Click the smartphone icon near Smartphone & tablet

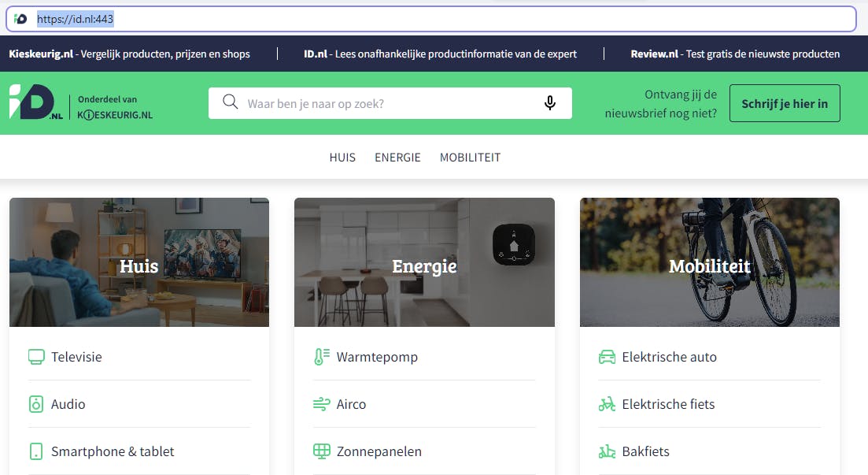tap(35, 451)
